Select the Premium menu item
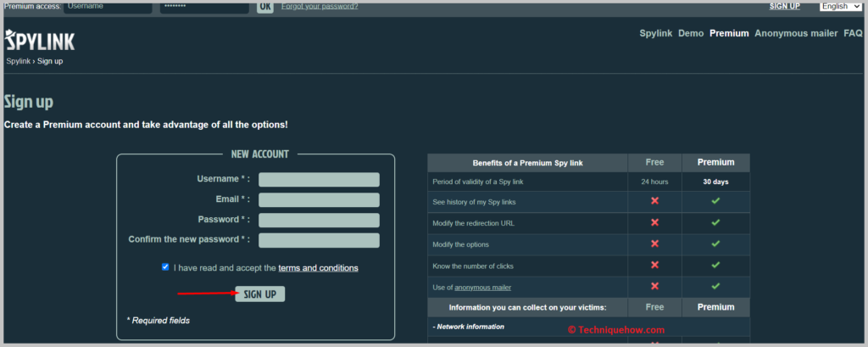This screenshot has height=347, width=868. 729,33
